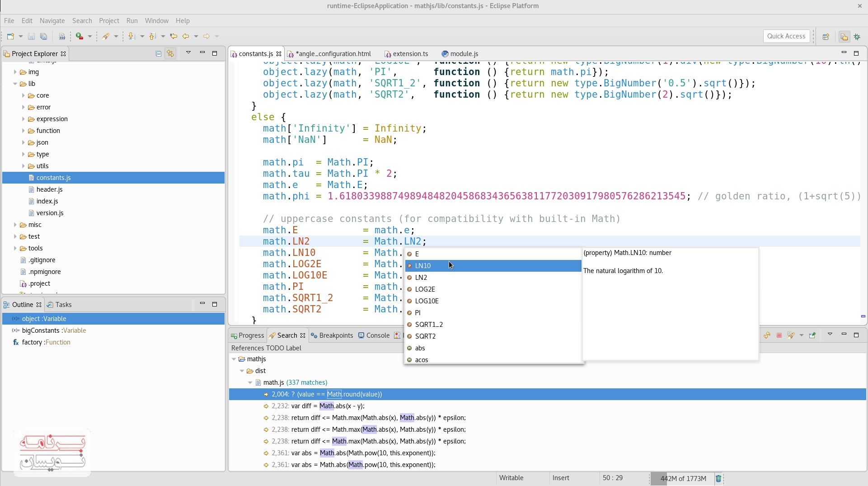868x486 pixels.
Task: Click the Save icon in the toolbar
Action: pyautogui.click(x=31, y=36)
